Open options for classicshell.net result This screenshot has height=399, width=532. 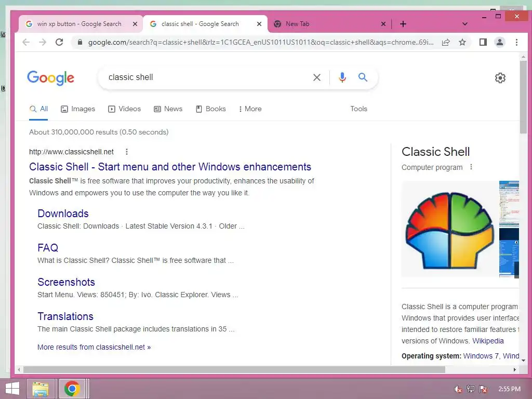[x=127, y=152]
